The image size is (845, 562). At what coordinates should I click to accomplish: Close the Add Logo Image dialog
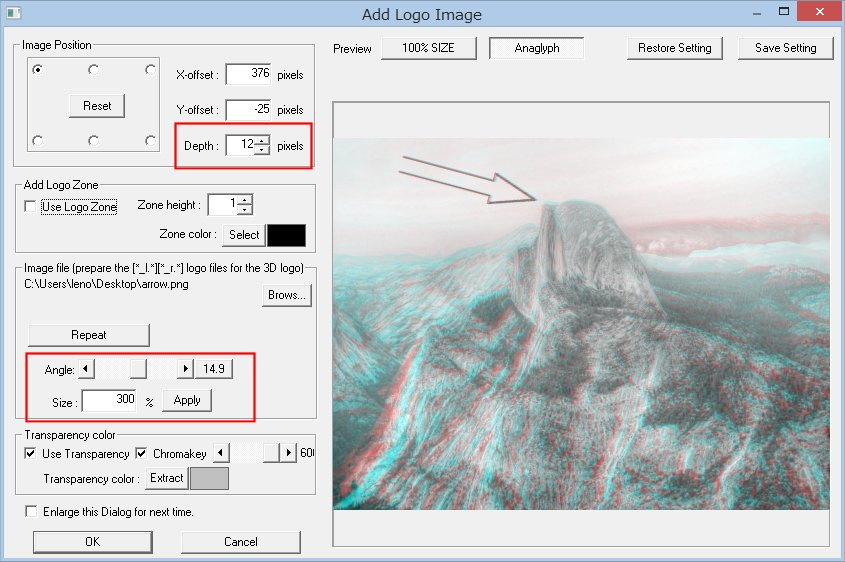point(819,11)
